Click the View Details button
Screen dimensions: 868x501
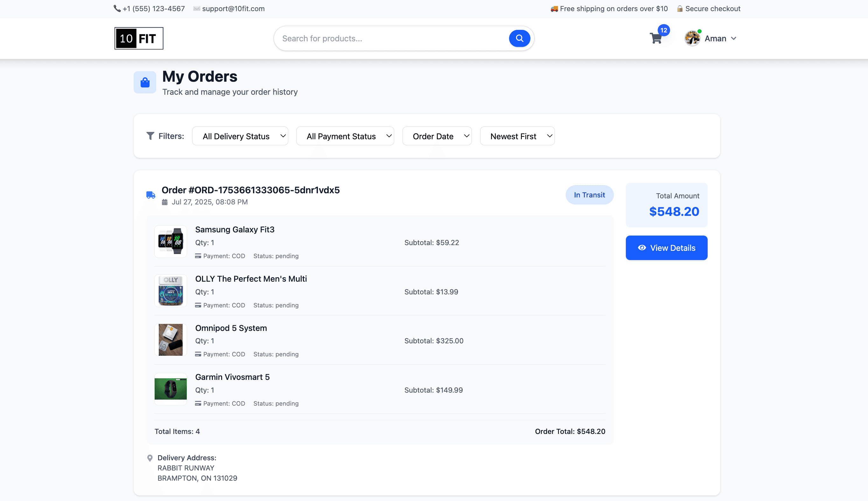(666, 248)
